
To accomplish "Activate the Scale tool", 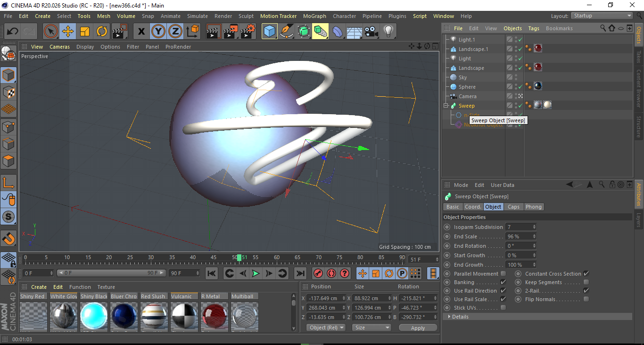I will click(85, 32).
